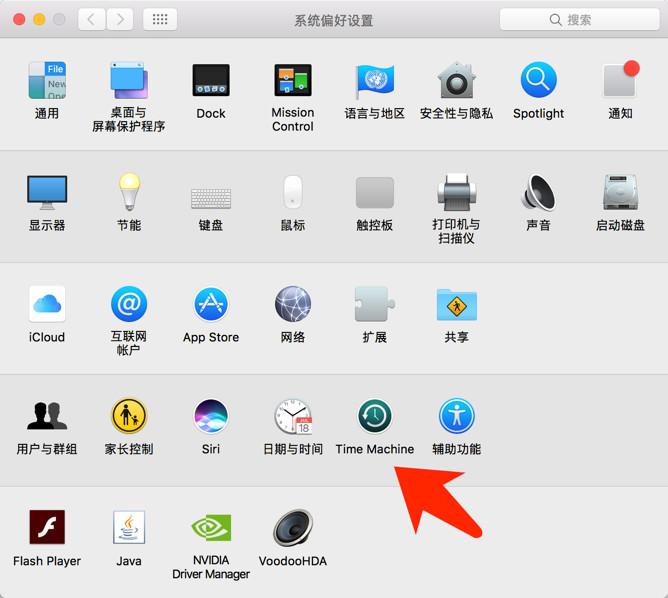Open the Dock preferences pane

(211, 80)
